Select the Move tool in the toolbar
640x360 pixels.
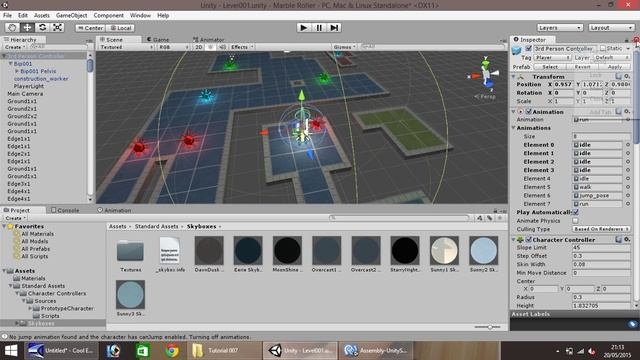click(x=27, y=27)
